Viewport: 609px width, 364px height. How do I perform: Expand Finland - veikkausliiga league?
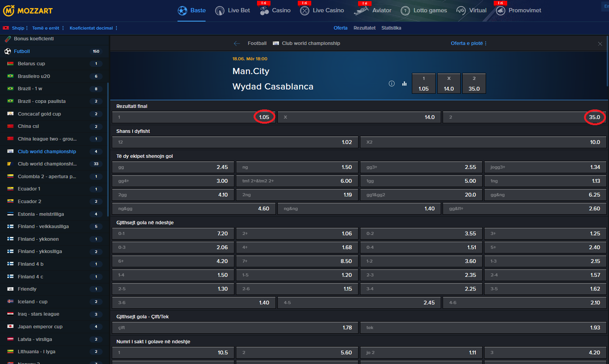tap(55, 227)
